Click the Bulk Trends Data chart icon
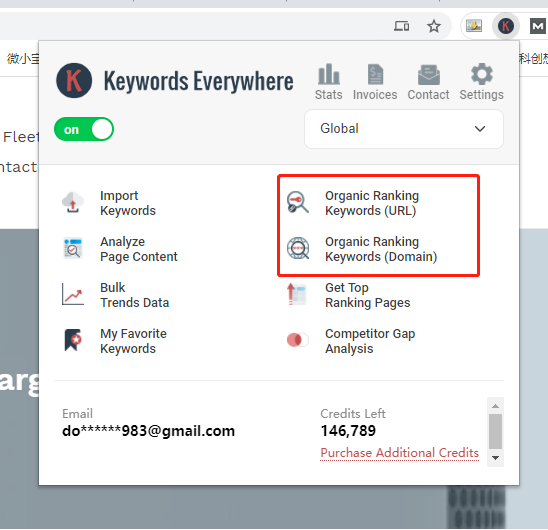This screenshot has width=548, height=530. click(73, 294)
